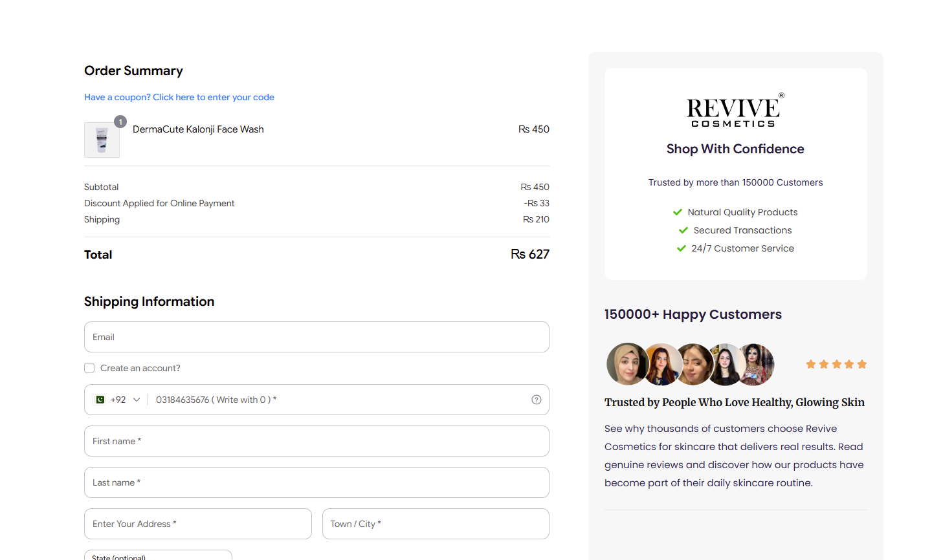This screenshot has height=560, width=943.
Task: Open the +92 country code dropdown
Action: point(118,400)
